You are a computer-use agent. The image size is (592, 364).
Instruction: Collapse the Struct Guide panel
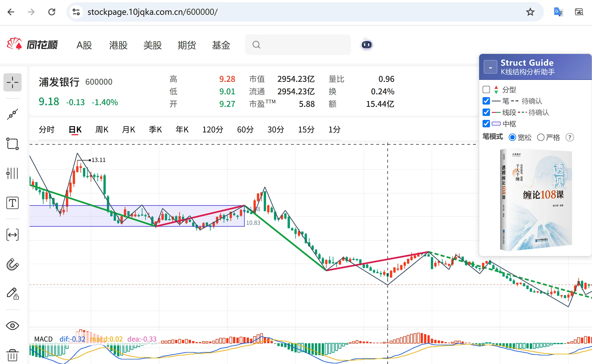tap(491, 67)
